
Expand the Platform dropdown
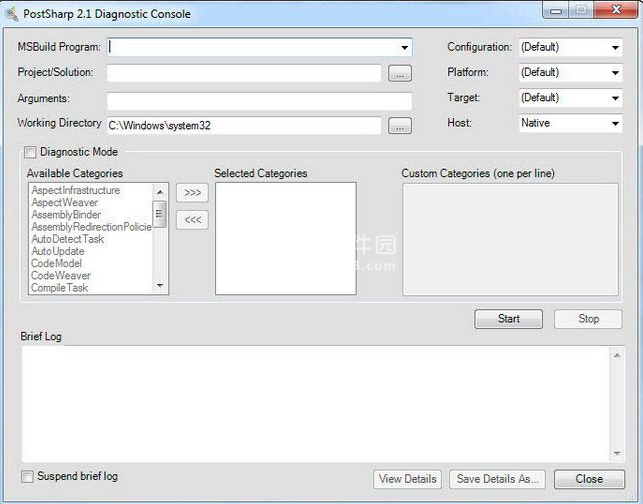(615, 73)
